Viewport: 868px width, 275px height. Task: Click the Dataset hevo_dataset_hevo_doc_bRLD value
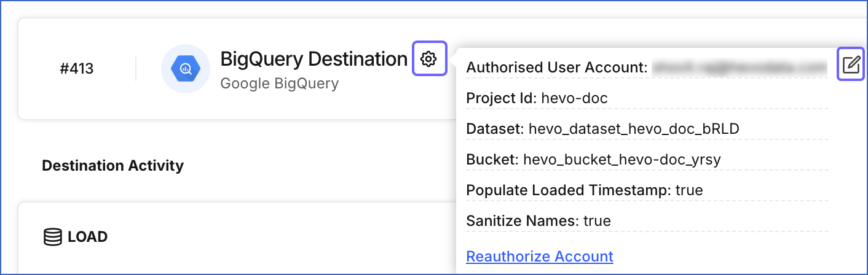point(634,129)
